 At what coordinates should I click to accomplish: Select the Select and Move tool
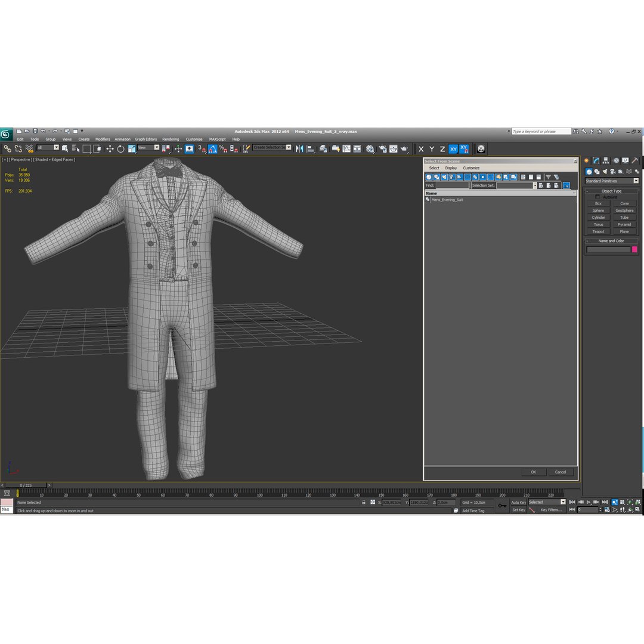tap(110, 149)
